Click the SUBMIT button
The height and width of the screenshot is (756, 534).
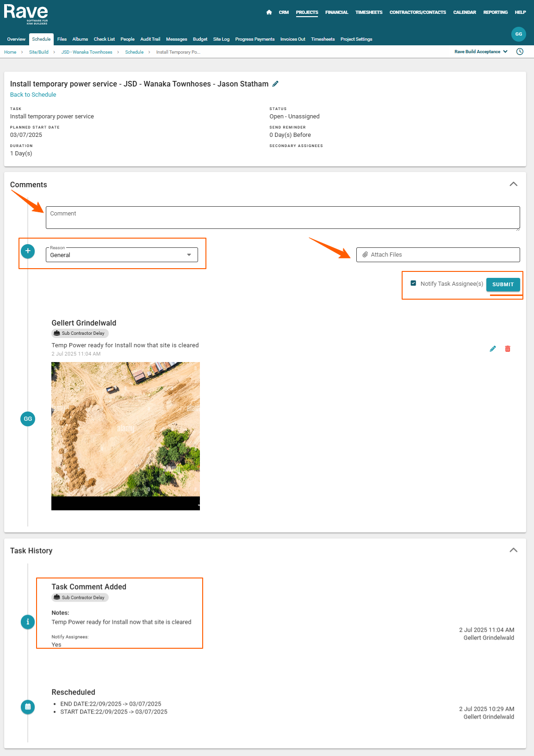(x=503, y=284)
